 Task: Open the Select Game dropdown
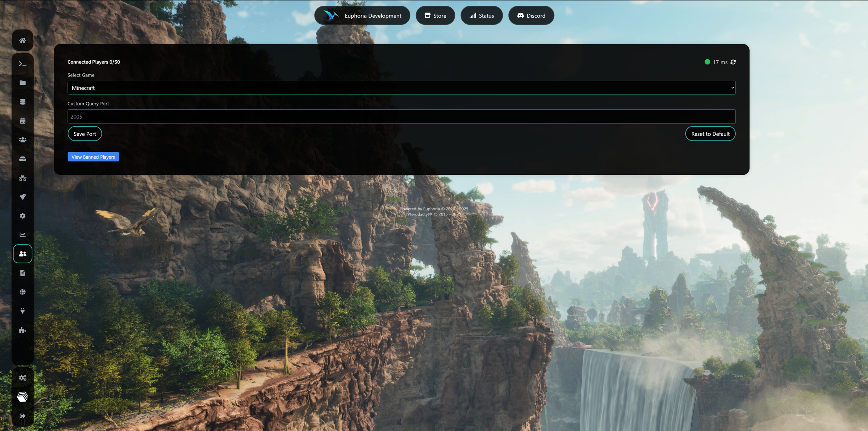(x=402, y=87)
